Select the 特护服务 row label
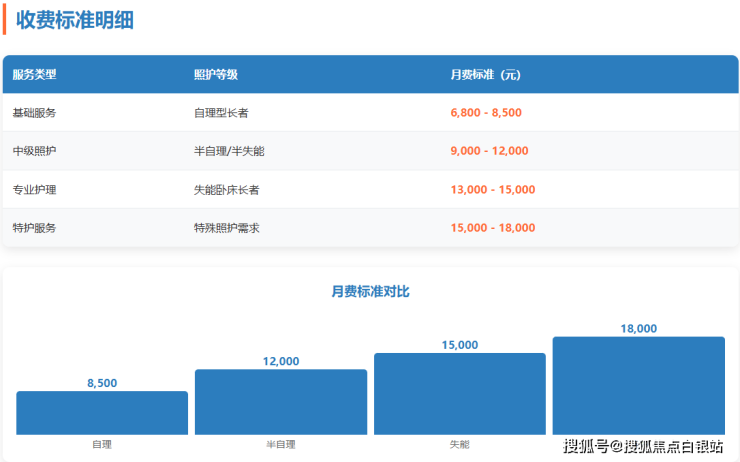This screenshot has width=740, height=462. pyautogui.click(x=35, y=228)
